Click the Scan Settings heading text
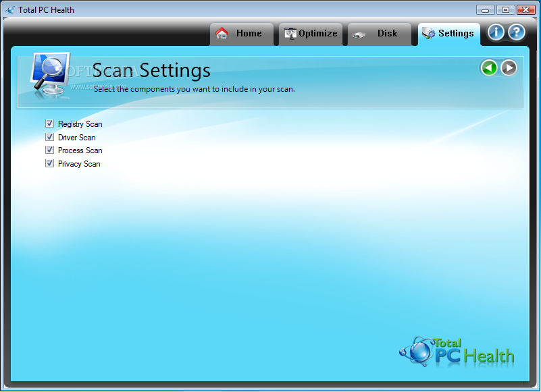This screenshot has height=392, width=541. pos(151,70)
